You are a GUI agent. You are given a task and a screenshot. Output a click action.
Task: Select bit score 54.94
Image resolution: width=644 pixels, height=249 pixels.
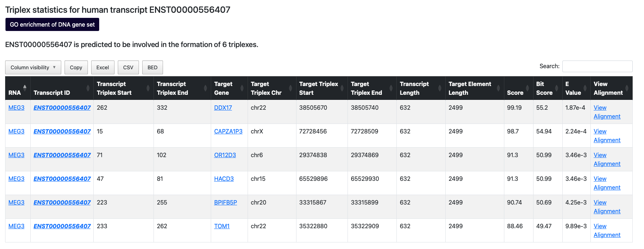tap(544, 131)
